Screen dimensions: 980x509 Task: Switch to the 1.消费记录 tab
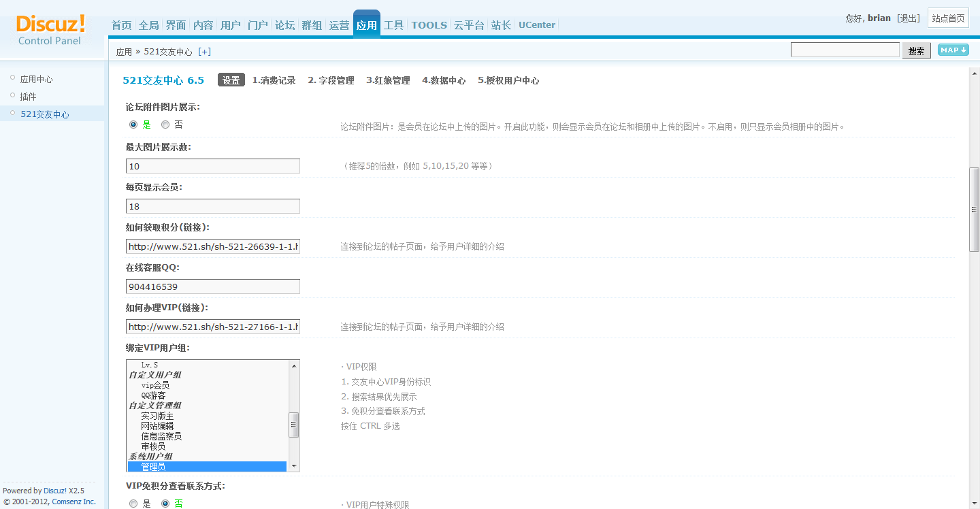274,80
